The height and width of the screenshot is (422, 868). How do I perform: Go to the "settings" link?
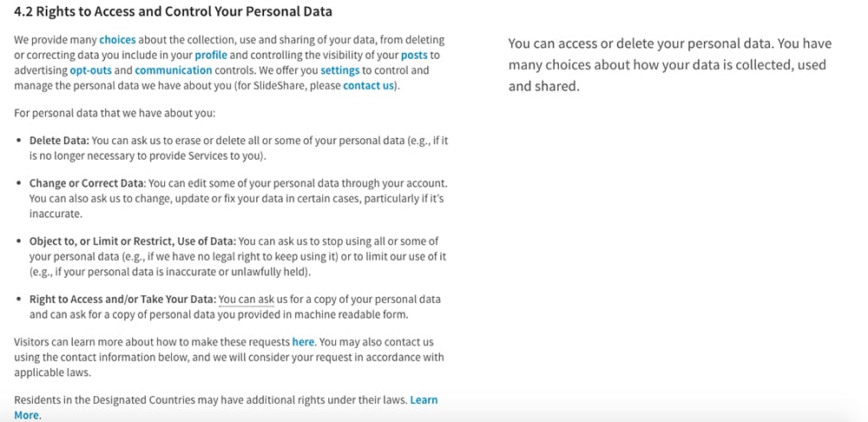[340, 70]
